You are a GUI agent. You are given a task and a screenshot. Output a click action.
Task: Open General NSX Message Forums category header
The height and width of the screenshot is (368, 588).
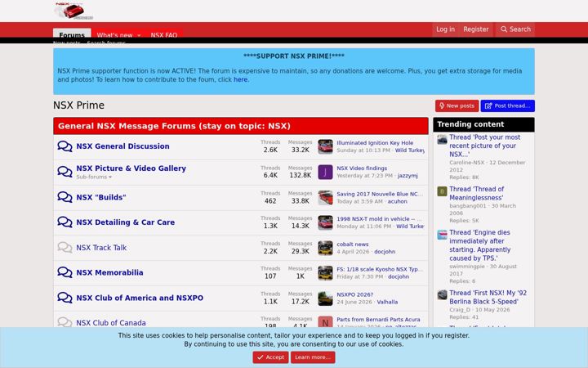[174, 126]
